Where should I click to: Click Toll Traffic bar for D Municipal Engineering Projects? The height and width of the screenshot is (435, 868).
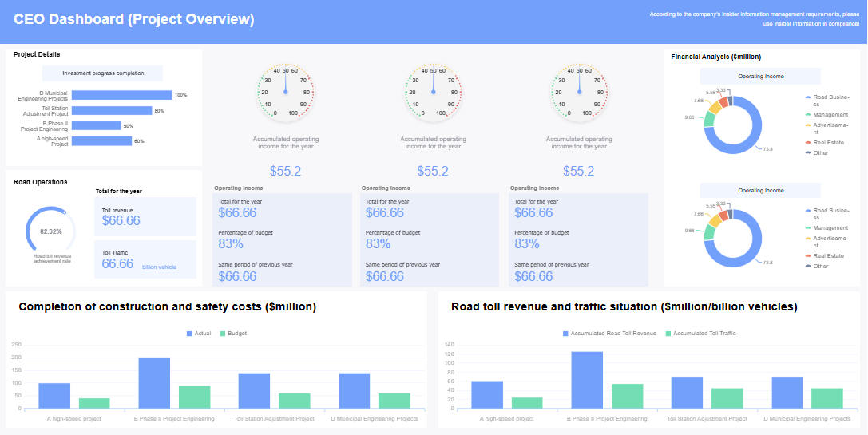pyautogui.click(x=827, y=398)
